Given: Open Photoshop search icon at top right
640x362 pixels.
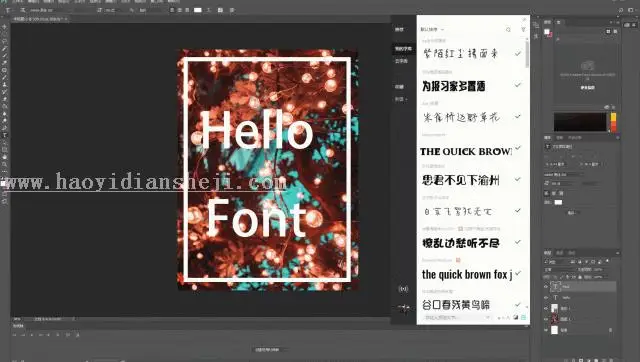Looking at the screenshot, I should [621, 10].
